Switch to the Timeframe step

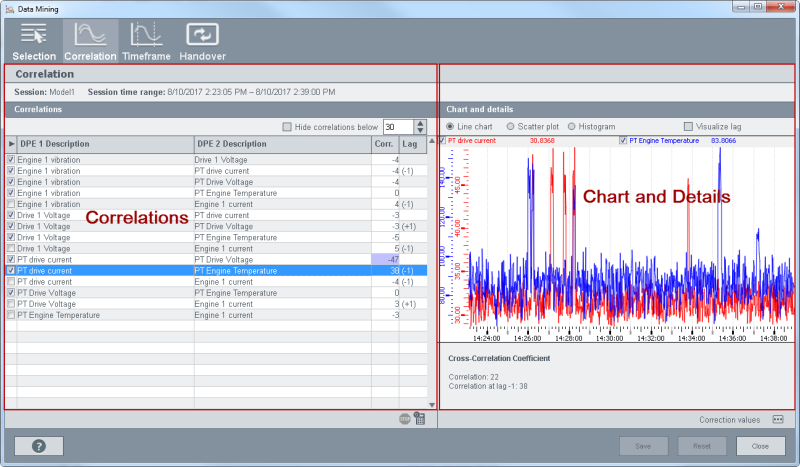pyautogui.click(x=147, y=41)
